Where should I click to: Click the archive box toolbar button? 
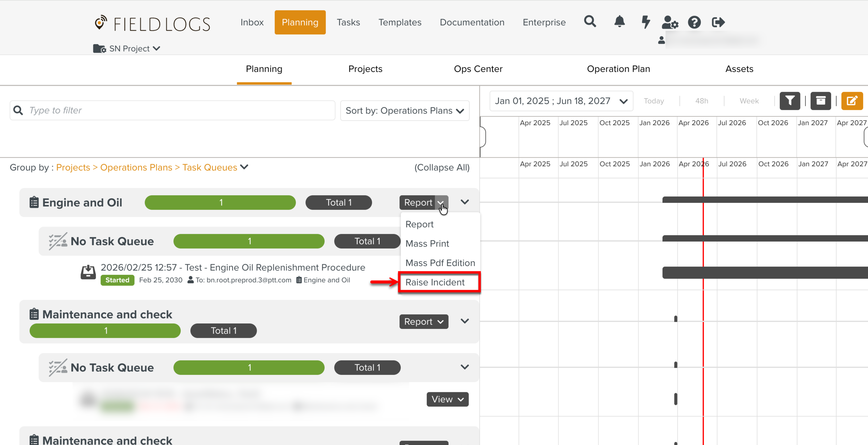821,101
